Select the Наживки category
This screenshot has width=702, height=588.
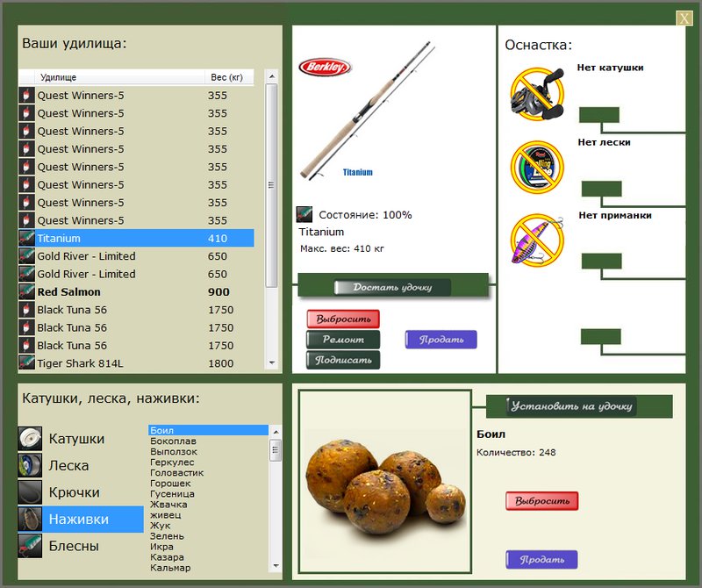pos(81,519)
